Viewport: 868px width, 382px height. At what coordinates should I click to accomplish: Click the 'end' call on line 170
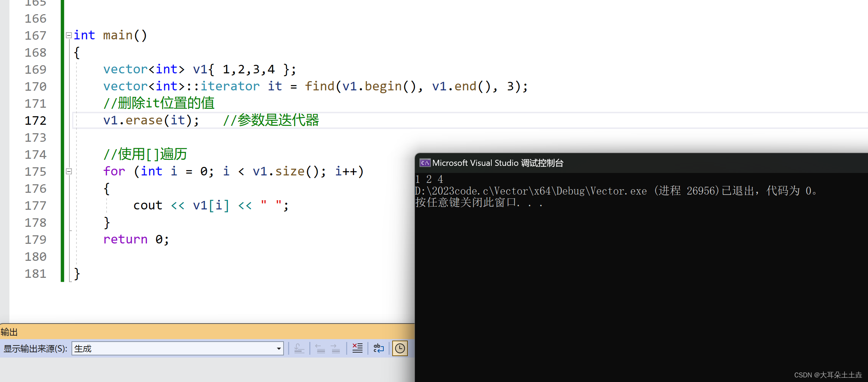(465, 86)
